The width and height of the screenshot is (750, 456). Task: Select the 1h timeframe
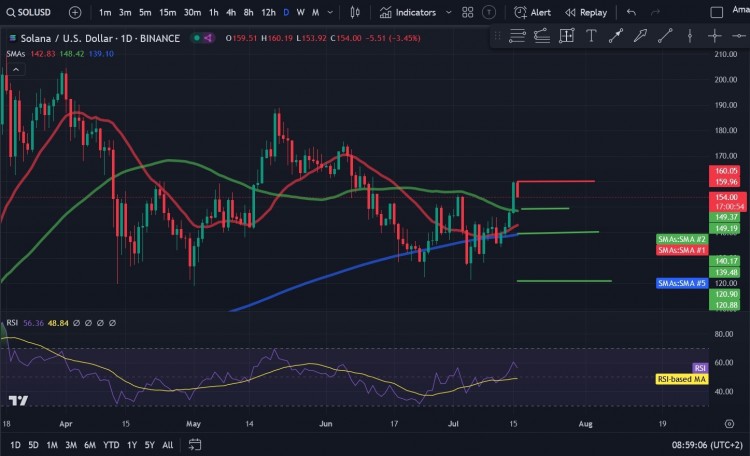(213, 12)
